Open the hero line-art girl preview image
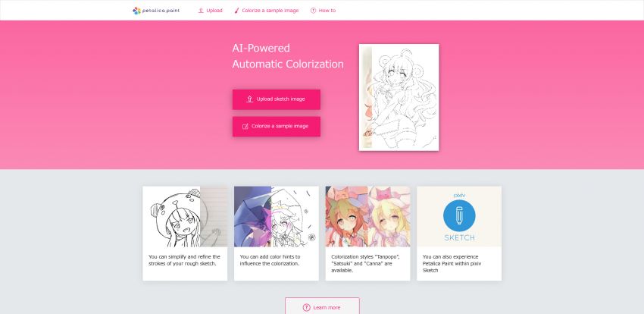The width and height of the screenshot is (644, 314). point(399,97)
